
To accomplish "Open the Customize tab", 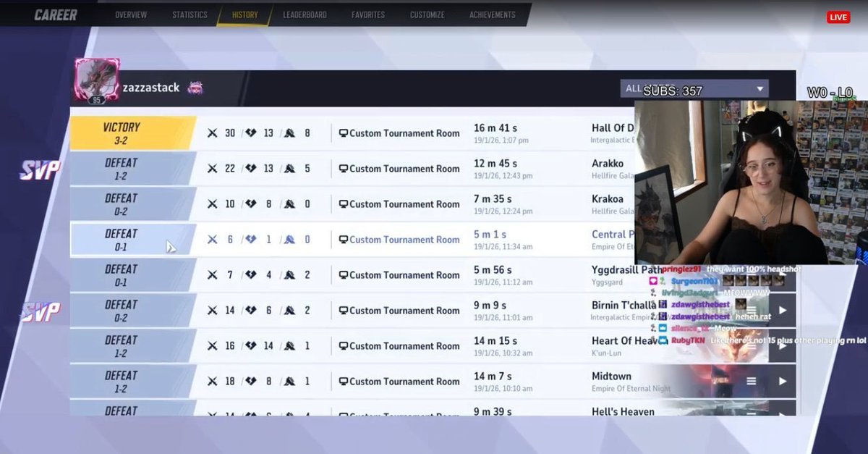I will click(x=427, y=14).
